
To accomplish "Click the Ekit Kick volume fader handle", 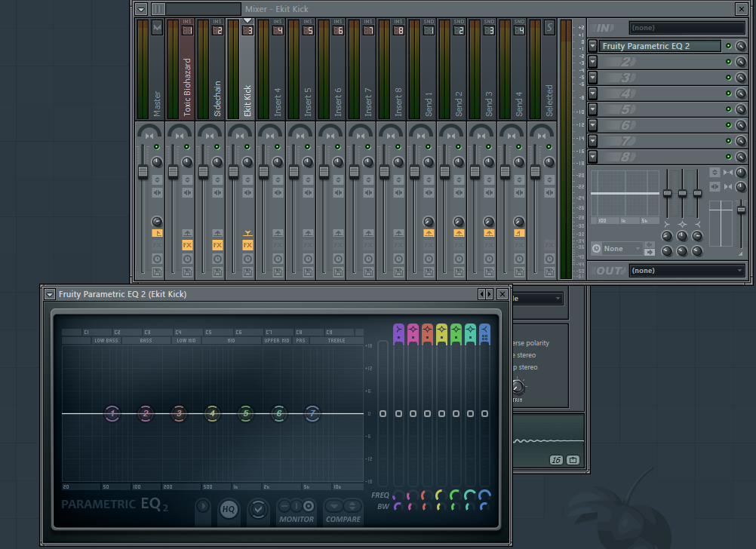I will tap(233, 172).
